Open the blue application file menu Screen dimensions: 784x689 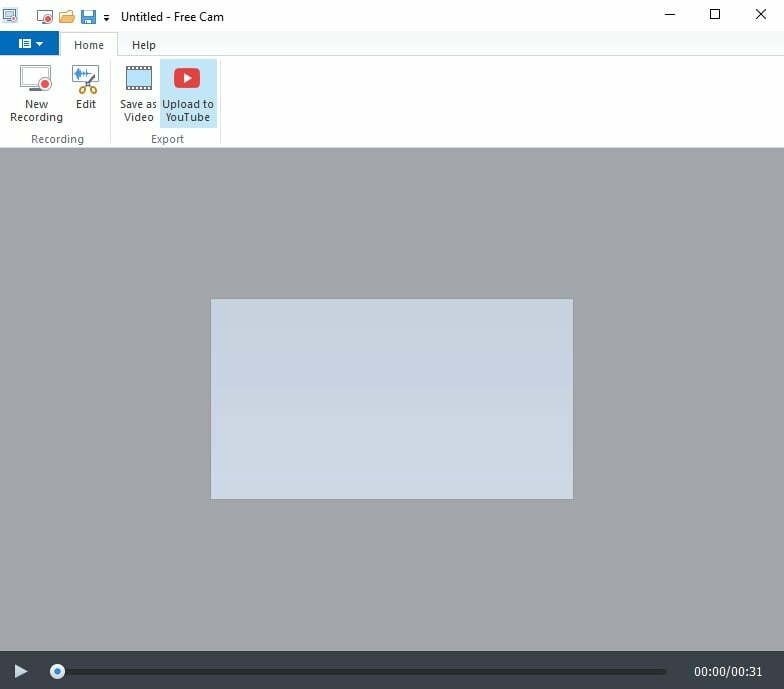(30, 44)
